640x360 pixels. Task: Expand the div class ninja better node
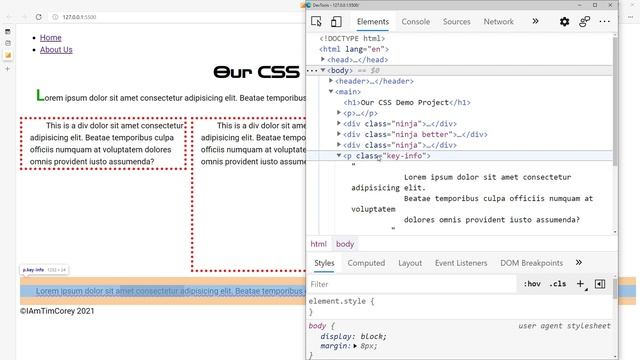[339, 134]
